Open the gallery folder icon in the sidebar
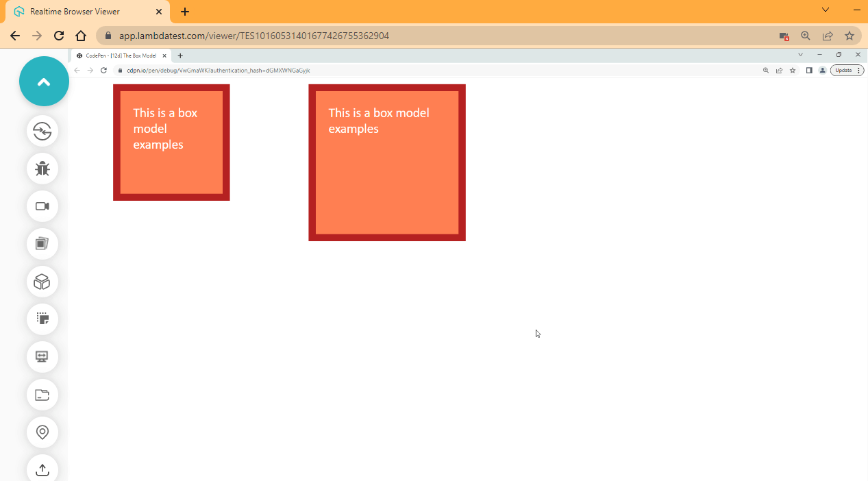The image size is (868, 481). [42, 395]
